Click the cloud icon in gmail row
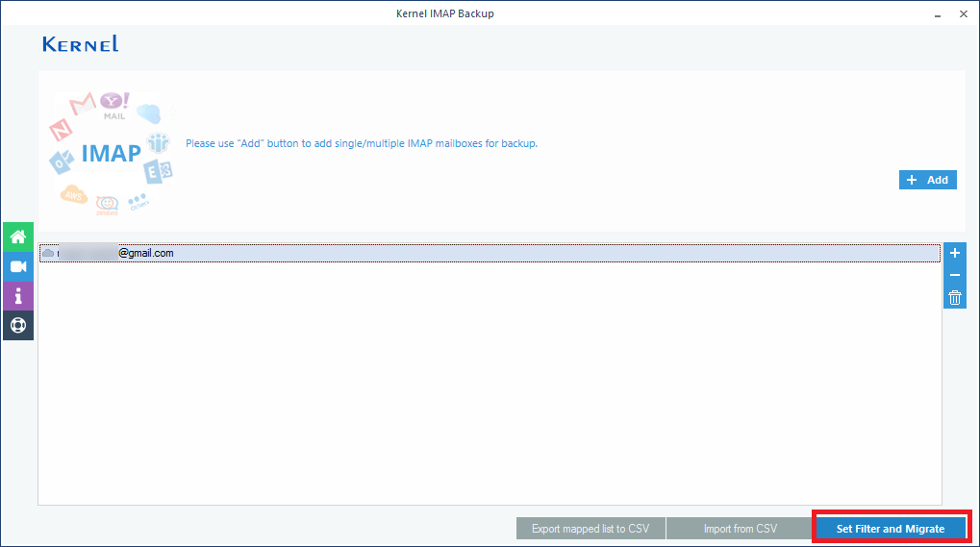Viewport: 980px width, 547px height. tap(48, 253)
